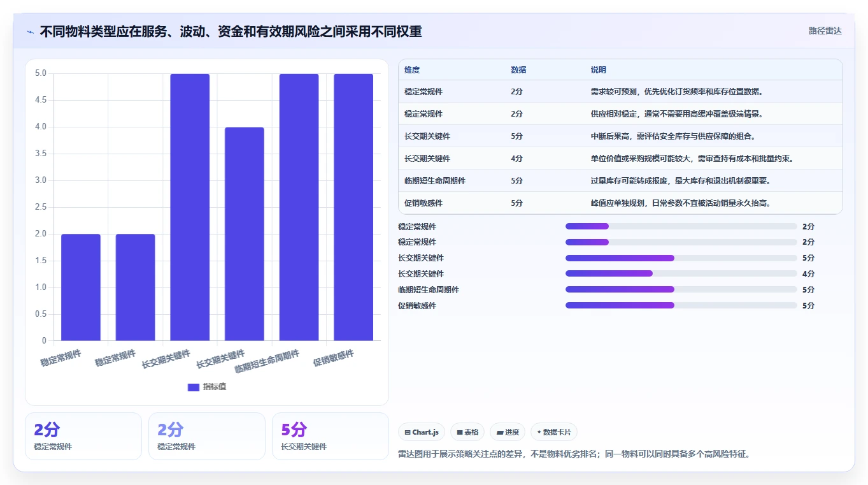
Task: Click the 长交期关键件 chart bar reaching 5.0
Action: coord(190,207)
